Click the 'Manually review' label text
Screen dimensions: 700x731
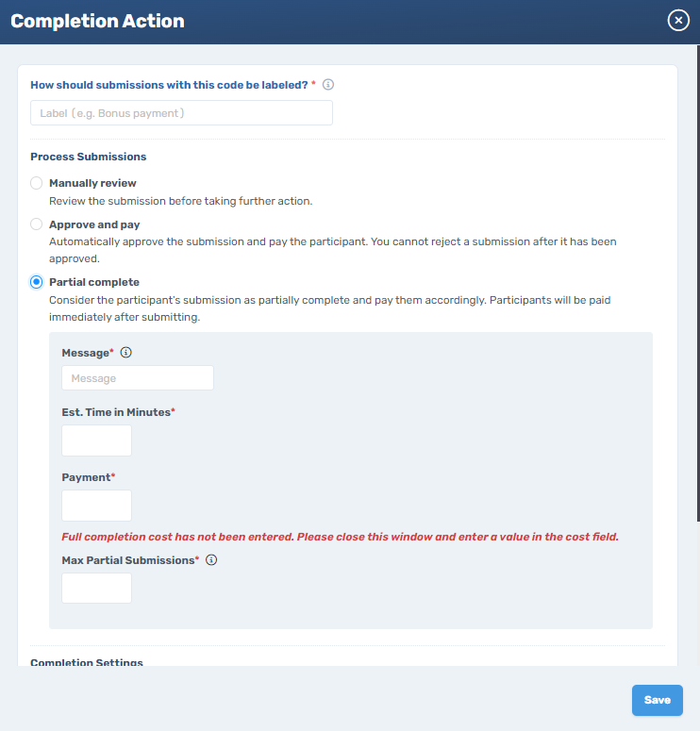[92, 183]
